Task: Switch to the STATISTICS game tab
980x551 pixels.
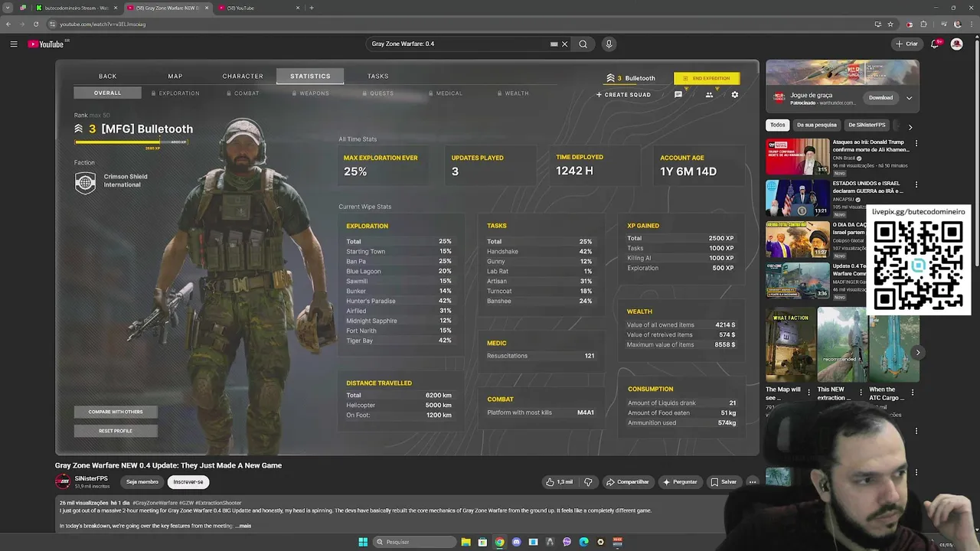Action: [310, 76]
